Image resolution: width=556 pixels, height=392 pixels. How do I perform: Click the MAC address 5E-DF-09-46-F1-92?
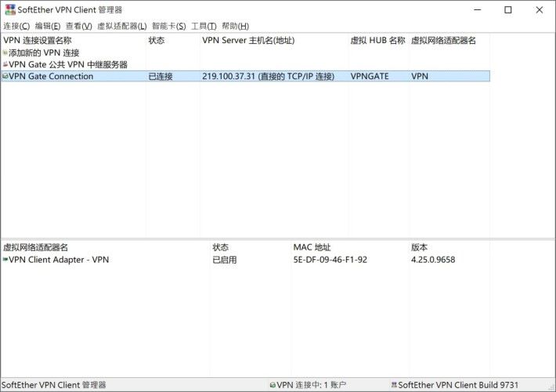330,260
